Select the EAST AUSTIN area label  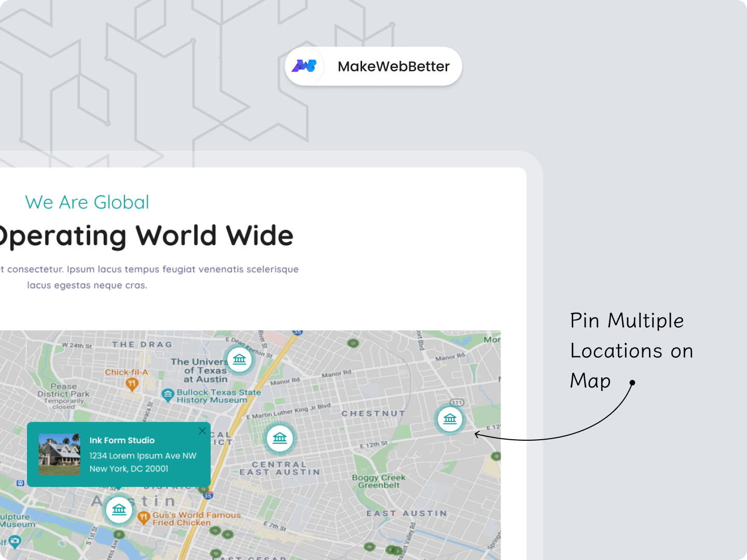click(407, 513)
